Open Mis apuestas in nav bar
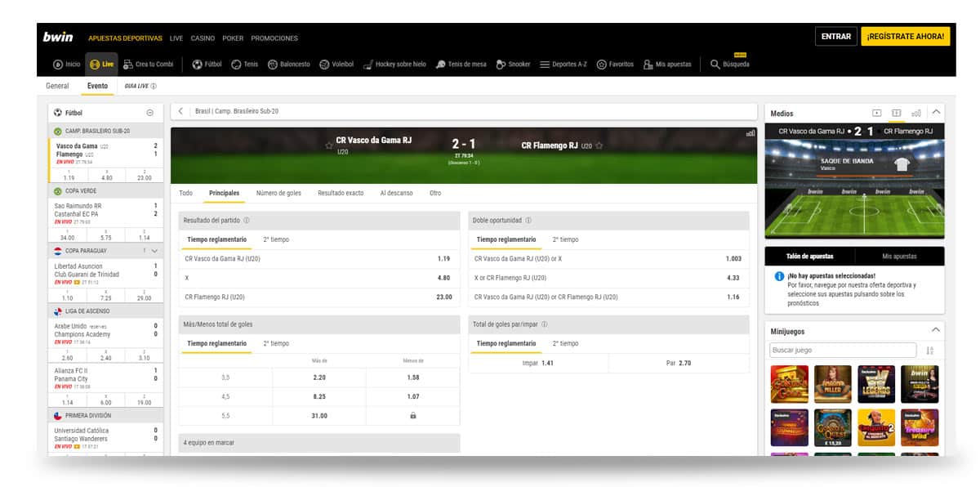 tap(667, 64)
